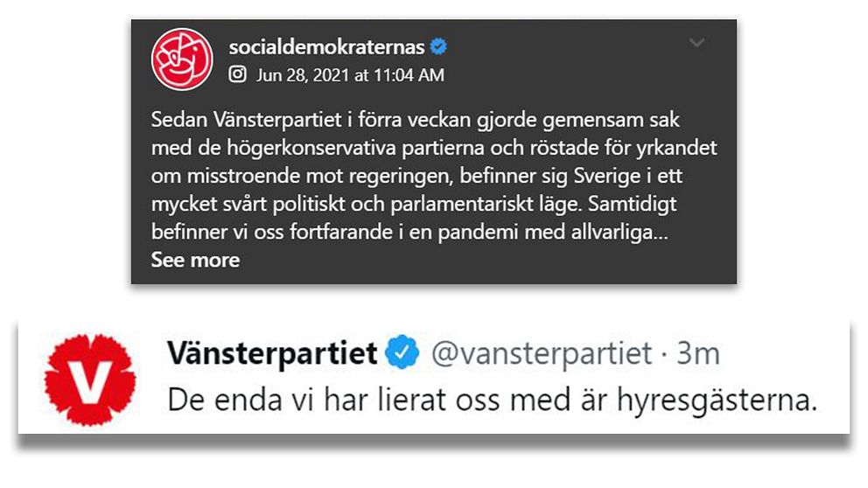
Task: Click the tweet sentence starting De enda vi har
Action: point(492,400)
